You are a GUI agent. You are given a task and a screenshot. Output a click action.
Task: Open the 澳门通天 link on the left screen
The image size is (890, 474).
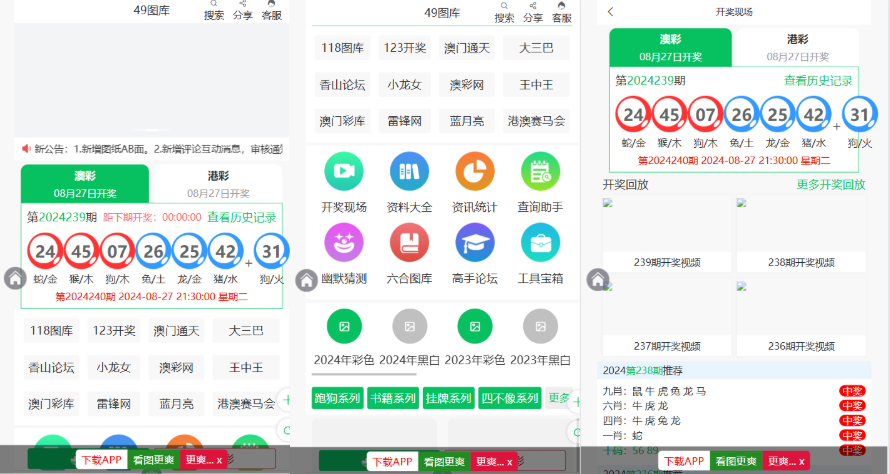click(176, 330)
